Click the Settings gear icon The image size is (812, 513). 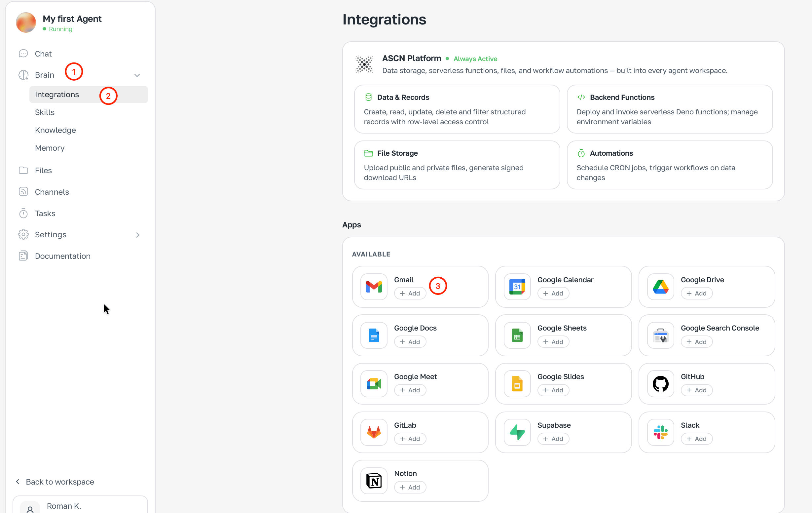(x=23, y=235)
